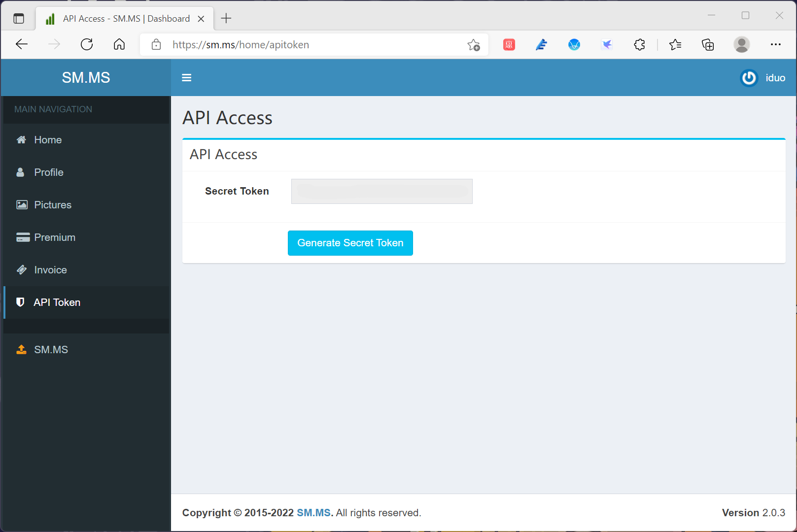The height and width of the screenshot is (532, 797).
Task: Open the browser home page
Action: pos(119,45)
